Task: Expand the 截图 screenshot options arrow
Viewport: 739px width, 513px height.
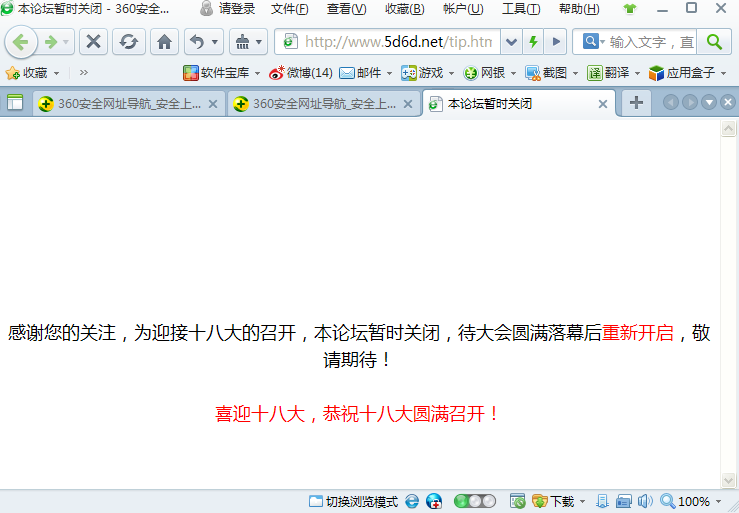Action: click(575, 73)
